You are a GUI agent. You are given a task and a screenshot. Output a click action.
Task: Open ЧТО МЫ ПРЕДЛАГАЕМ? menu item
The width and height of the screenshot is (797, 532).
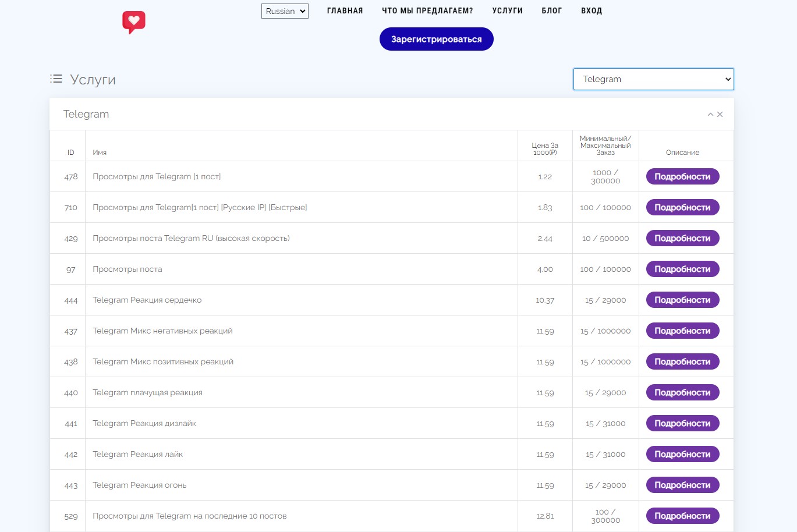point(427,11)
